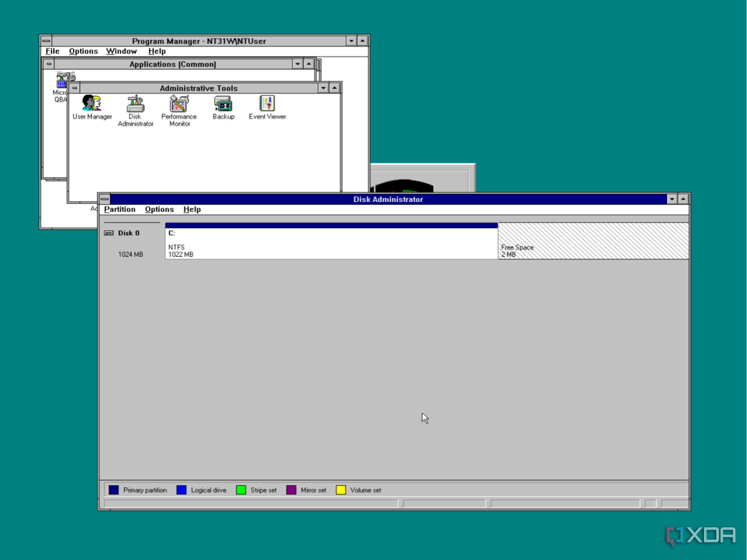747x560 pixels.
Task: Click the Mirror set purple swatch
Action: pos(291,490)
